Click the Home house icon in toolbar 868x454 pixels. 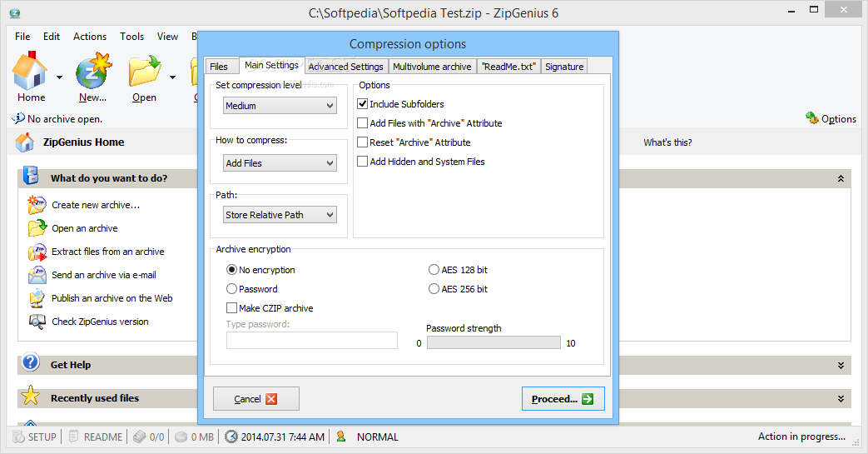29,71
